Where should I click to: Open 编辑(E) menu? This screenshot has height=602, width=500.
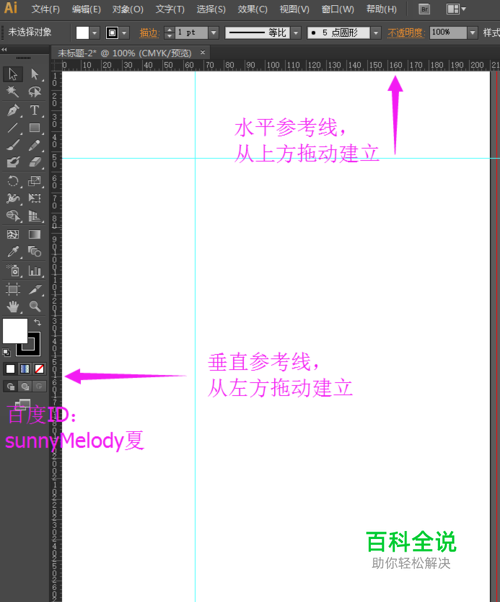[86, 9]
